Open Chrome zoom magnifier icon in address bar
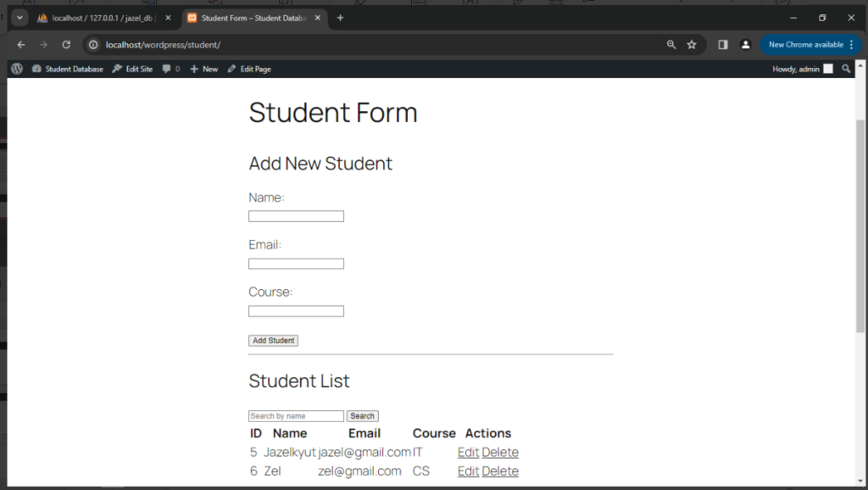This screenshot has width=868, height=490. point(671,45)
